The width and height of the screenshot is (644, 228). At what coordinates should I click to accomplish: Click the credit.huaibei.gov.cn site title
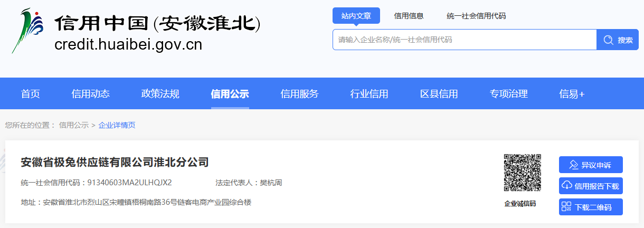click(x=128, y=44)
